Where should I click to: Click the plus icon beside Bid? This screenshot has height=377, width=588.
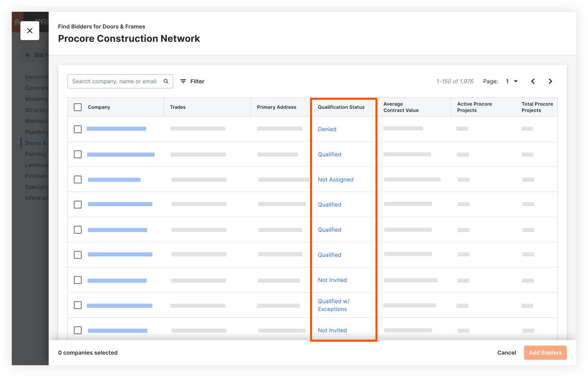coord(27,55)
